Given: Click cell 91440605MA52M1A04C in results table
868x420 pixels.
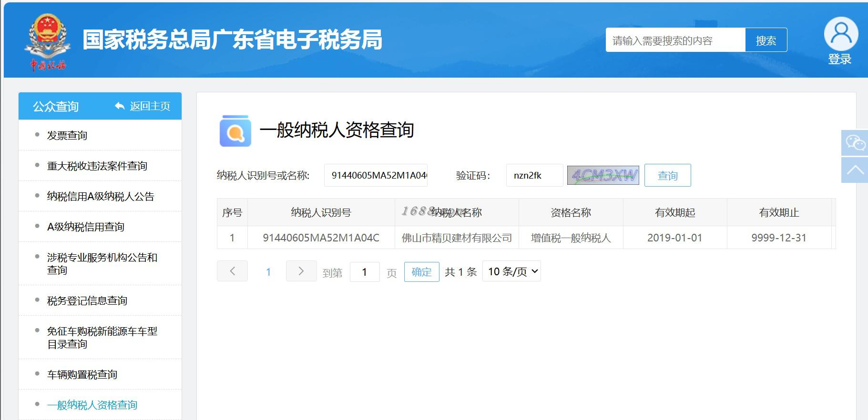Looking at the screenshot, I should [321, 238].
